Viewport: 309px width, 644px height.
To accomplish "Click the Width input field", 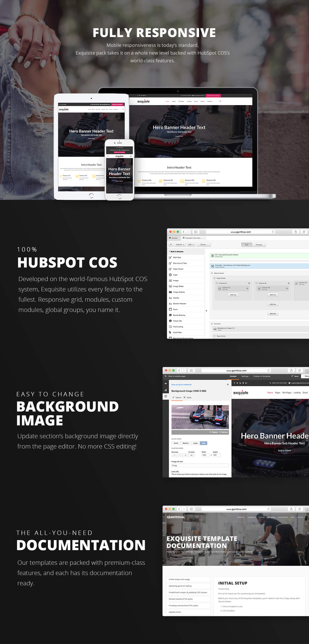I will tap(205, 455).
